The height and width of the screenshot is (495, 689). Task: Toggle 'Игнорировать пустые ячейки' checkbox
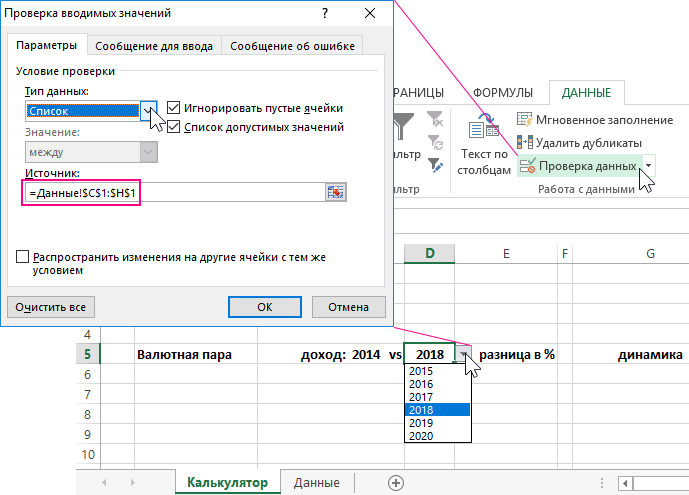[x=174, y=108]
